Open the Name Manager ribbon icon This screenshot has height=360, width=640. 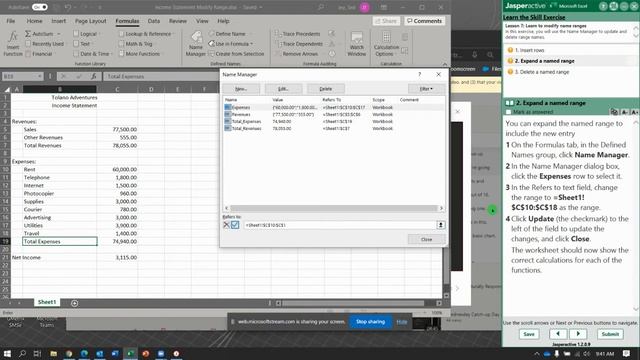tap(196, 44)
